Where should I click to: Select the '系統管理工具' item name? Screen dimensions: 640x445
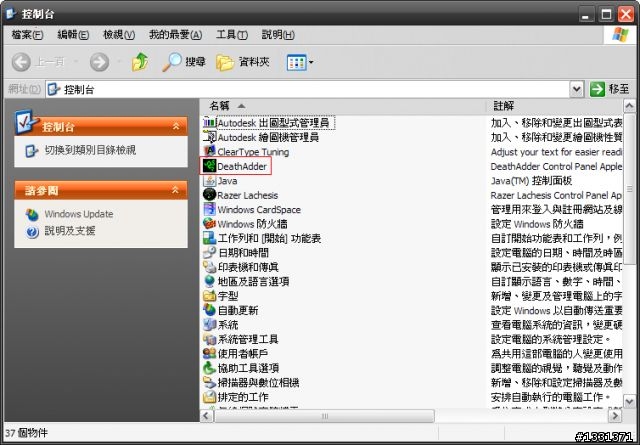[x=248, y=339]
